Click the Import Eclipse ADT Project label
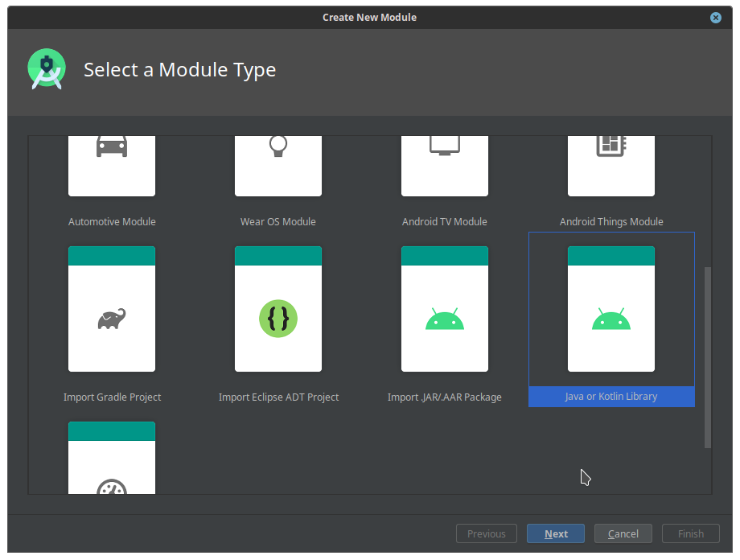This screenshot has height=560, width=740. pos(278,397)
